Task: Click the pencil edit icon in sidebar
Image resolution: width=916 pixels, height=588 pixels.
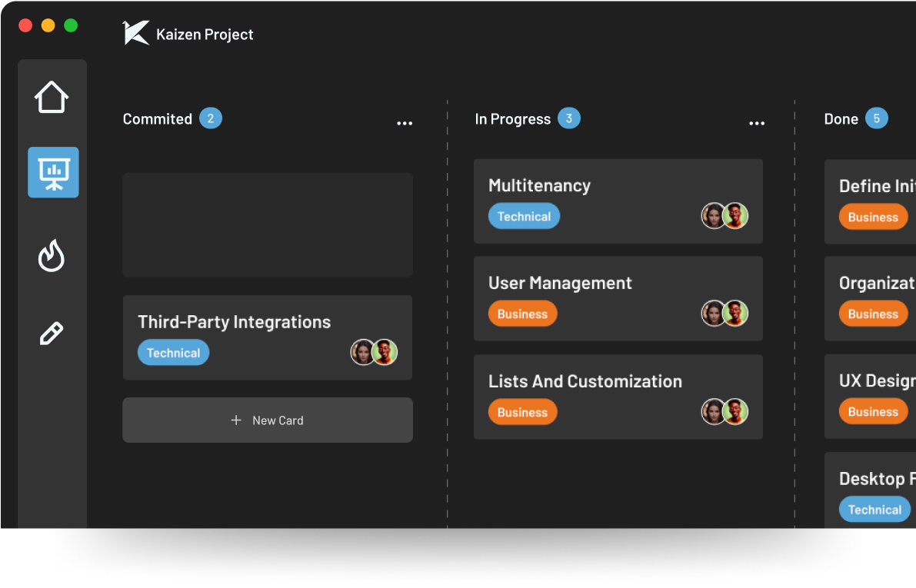Action: 52,334
